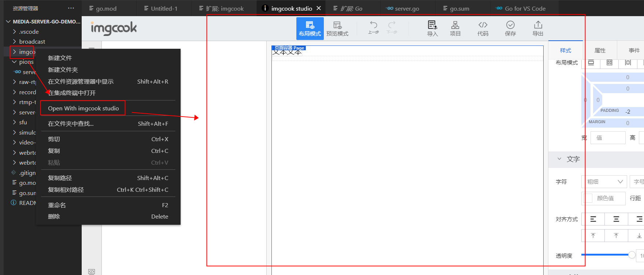
Task: Switch to 预览模式 preview mode
Action: tap(337, 28)
